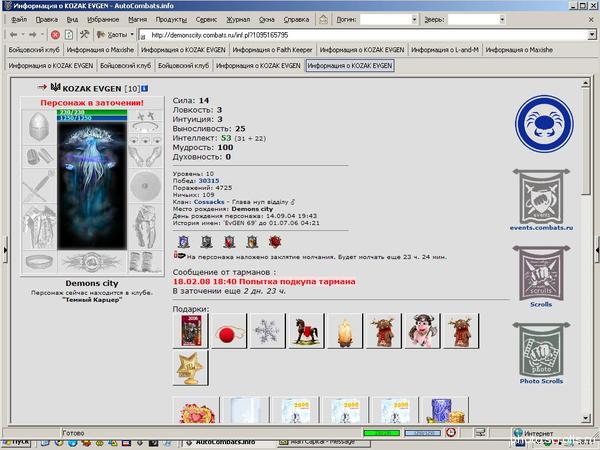This screenshot has height=450, width=600.
Task: Open the Справка menu
Action: click(296, 20)
